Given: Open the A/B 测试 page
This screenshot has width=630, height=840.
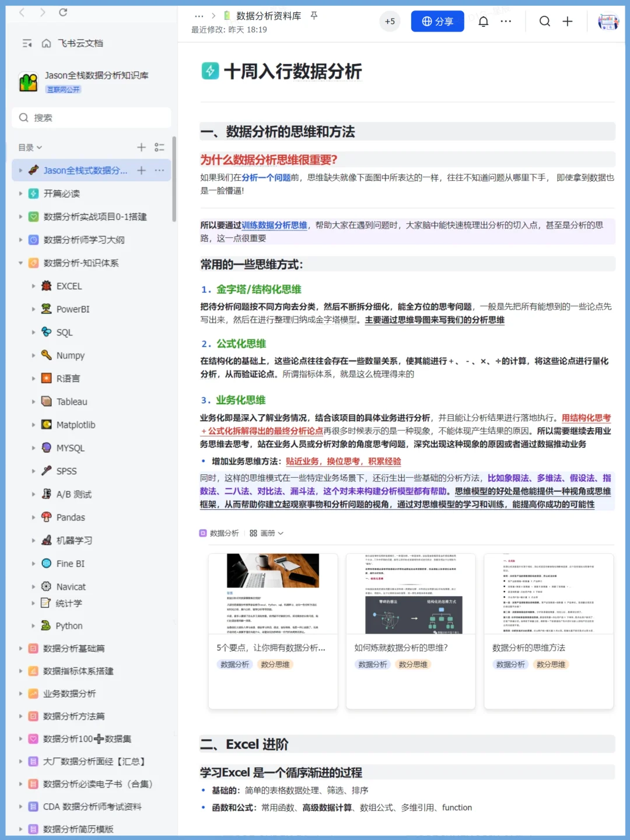Looking at the screenshot, I should (73, 494).
